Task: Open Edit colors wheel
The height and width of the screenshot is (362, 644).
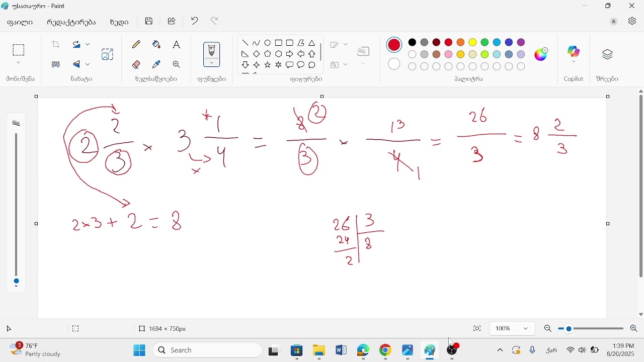Action: click(x=542, y=54)
